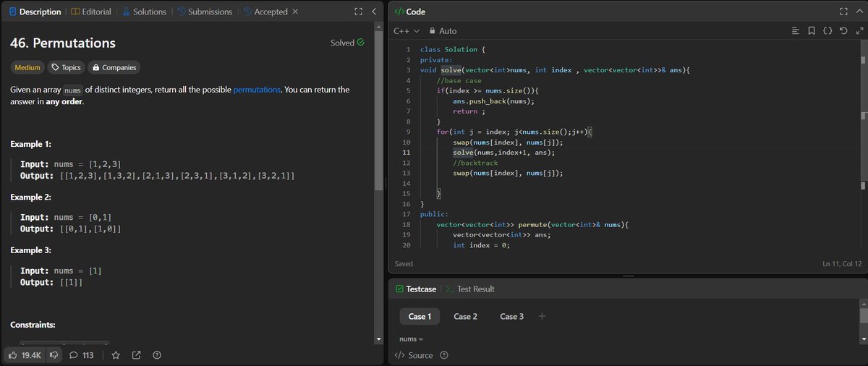This screenshot has height=366, width=868.
Task: Star the problem as favorite
Action: point(116,355)
